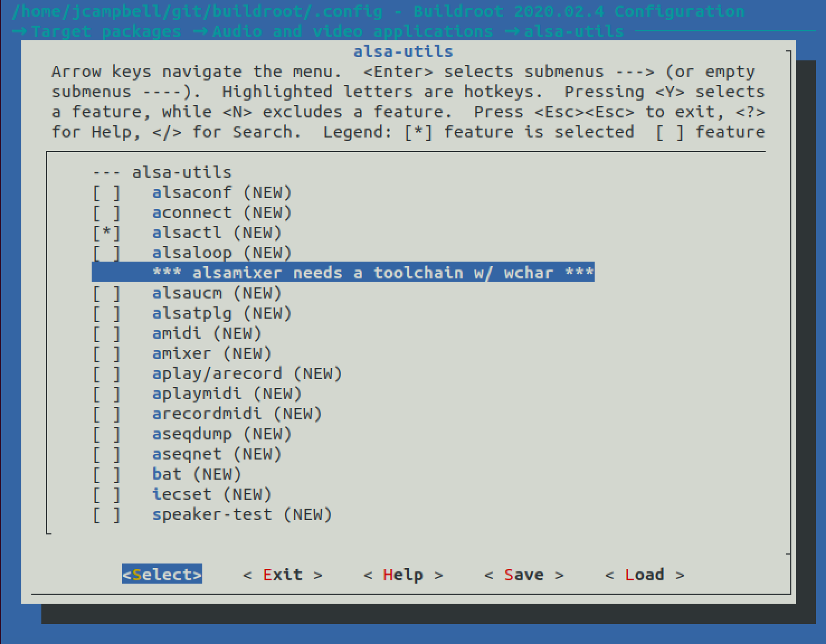Click the aplaymidi (NEW) label
Viewport: 826px width, 644px height.
click(x=227, y=394)
